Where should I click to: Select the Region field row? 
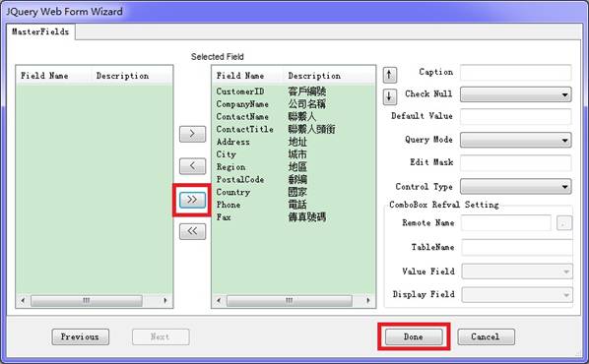[x=294, y=167]
